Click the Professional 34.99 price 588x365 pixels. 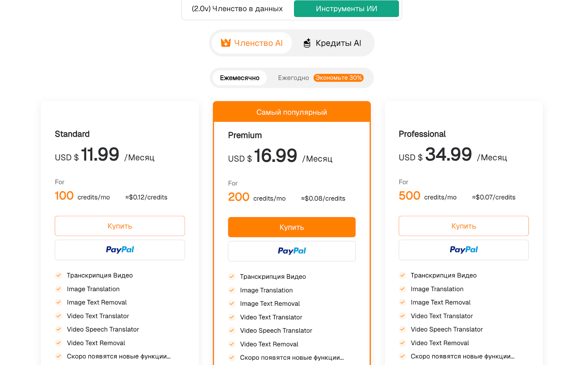coord(448,155)
